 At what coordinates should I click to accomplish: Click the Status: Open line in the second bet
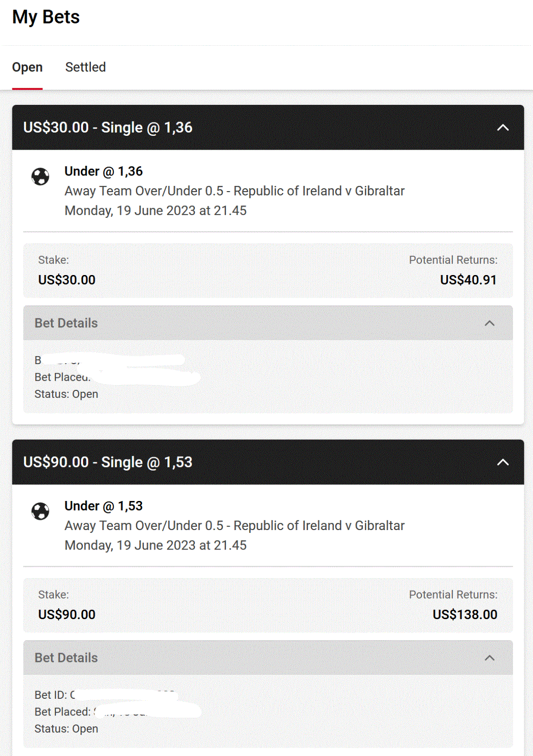[66, 729]
